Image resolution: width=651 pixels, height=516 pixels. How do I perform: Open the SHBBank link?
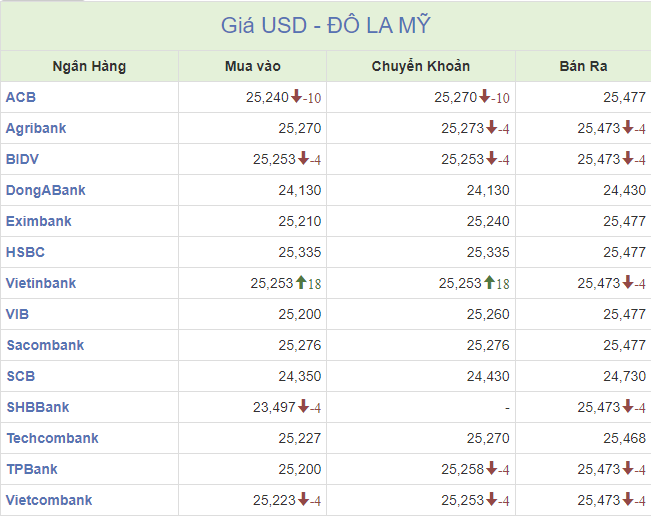pos(38,407)
